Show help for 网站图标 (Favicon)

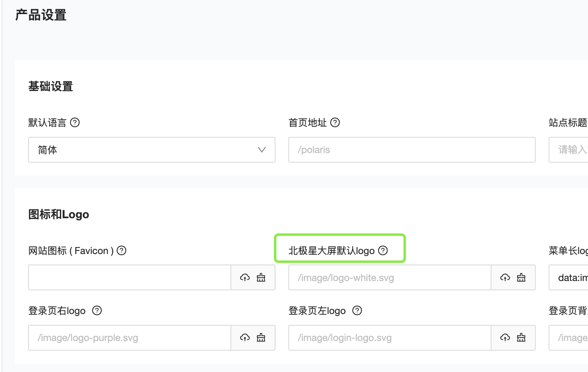[121, 250]
